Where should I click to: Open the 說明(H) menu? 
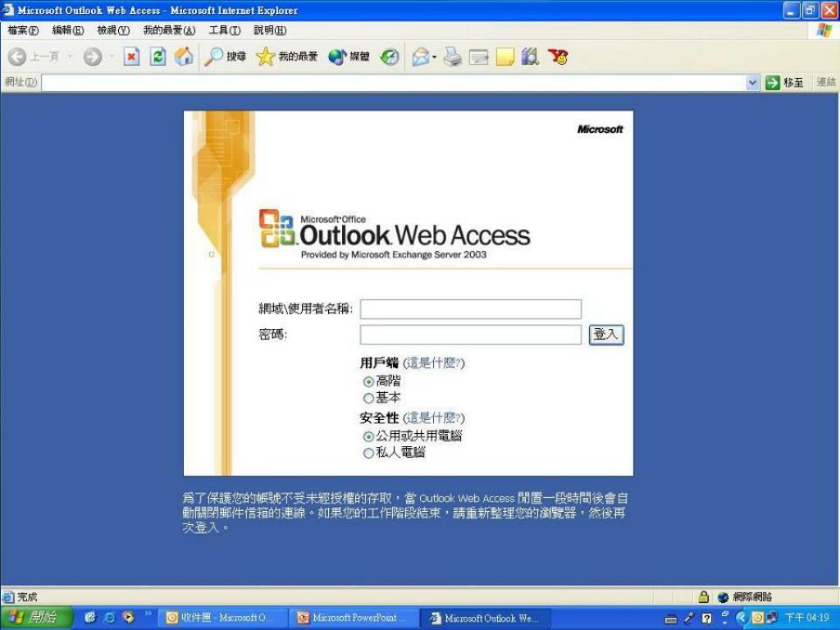270,30
